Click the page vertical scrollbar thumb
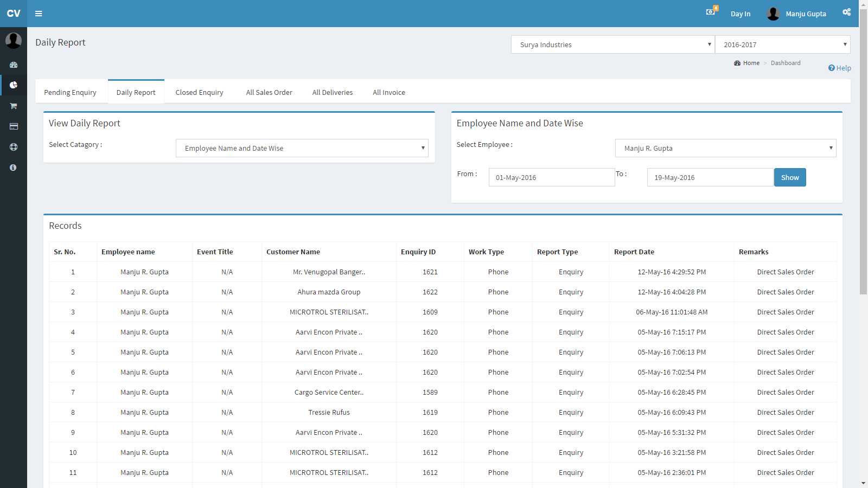Screen dimensions: 868x488 863,152
